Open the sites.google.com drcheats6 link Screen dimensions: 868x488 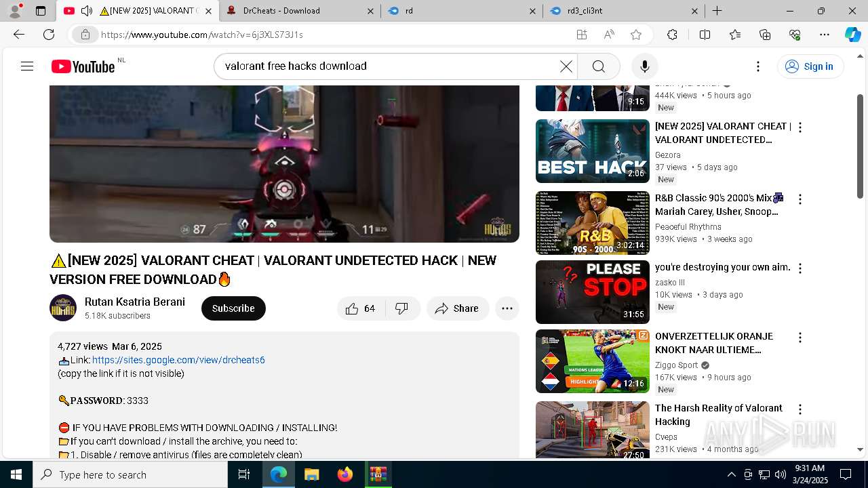[x=178, y=360]
